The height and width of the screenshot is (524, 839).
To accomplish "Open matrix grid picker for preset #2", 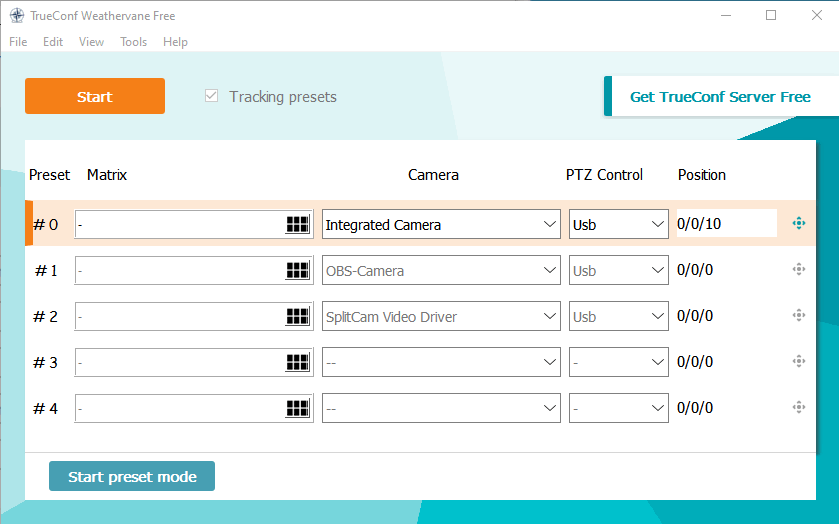I will [x=298, y=316].
